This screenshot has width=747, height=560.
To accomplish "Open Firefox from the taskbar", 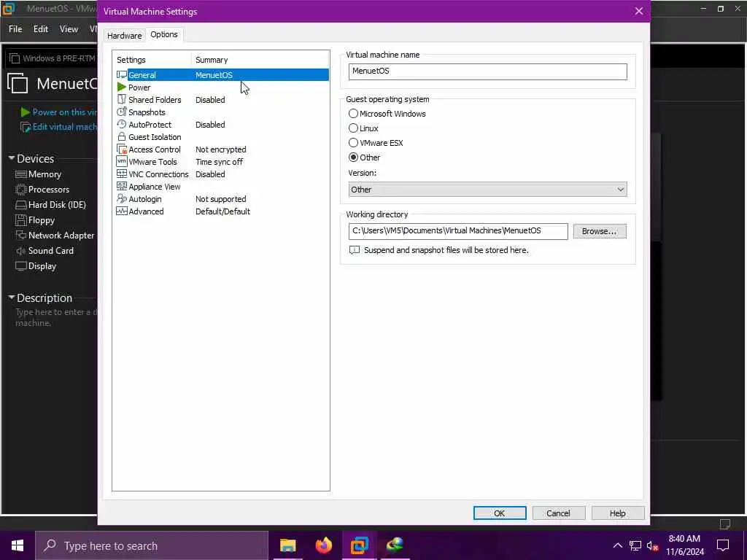I will [323, 545].
